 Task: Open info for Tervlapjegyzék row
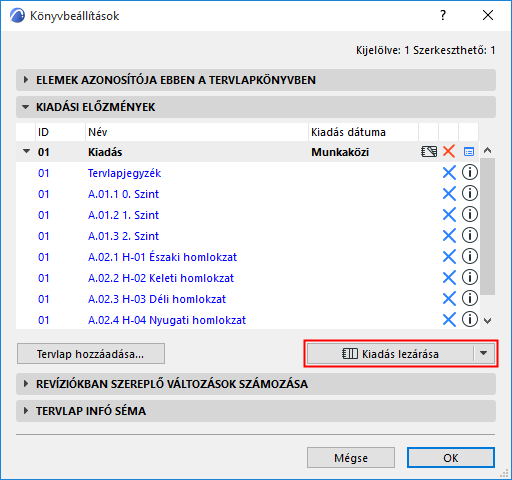[x=470, y=173]
